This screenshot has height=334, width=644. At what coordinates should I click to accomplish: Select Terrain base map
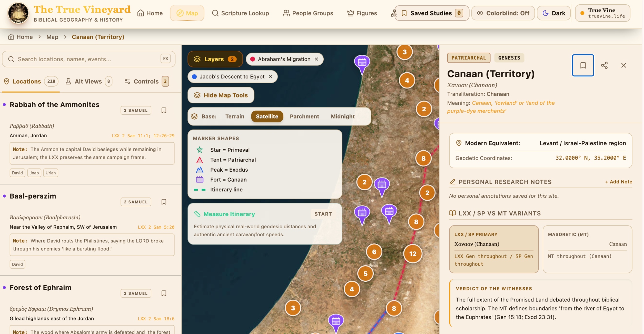[235, 117]
